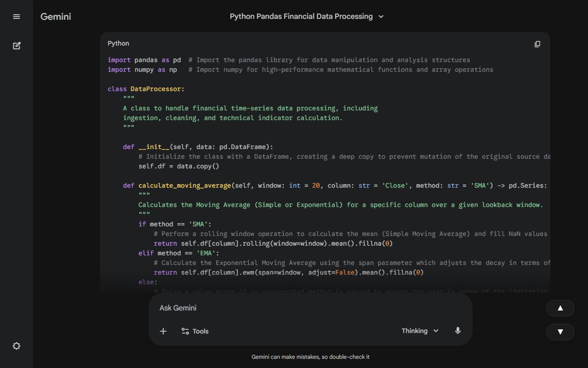
Task: Click the 'import numpy as np' text
Action: [x=142, y=69]
